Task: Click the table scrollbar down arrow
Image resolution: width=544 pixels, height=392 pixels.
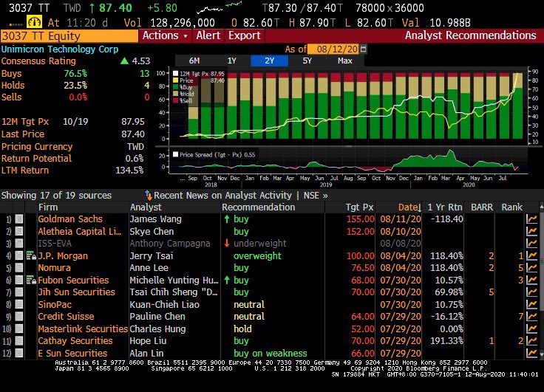Action: pyautogui.click(x=541, y=354)
